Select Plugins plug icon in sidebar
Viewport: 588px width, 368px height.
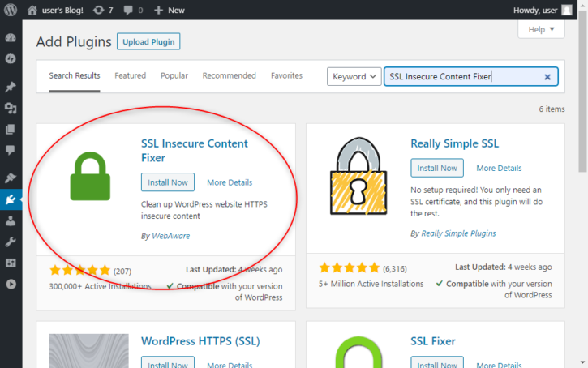11,199
